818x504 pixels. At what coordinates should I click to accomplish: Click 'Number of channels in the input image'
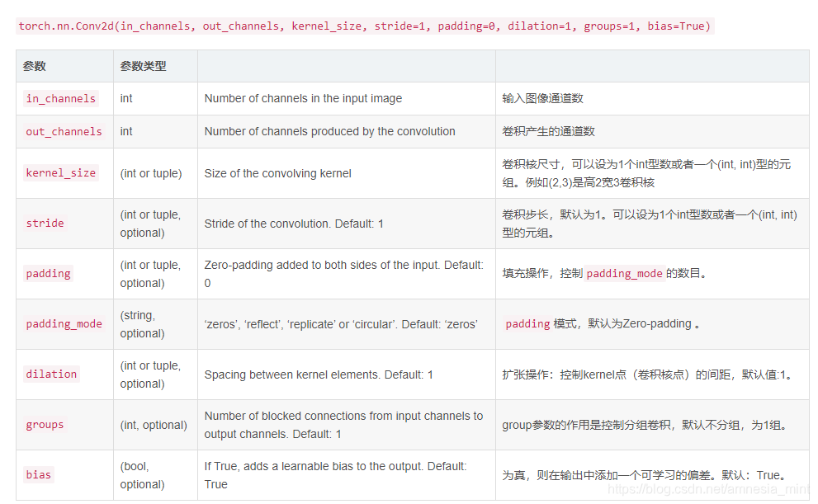pyautogui.click(x=303, y=98)
